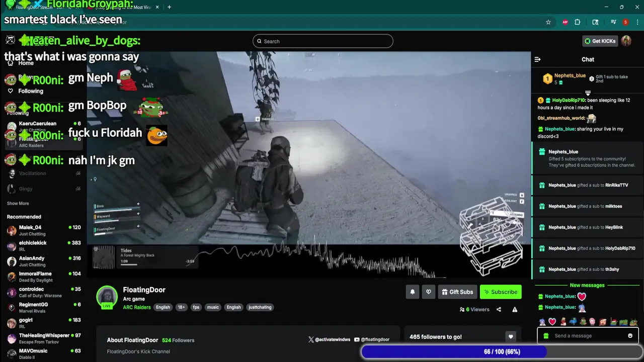Click Malek_04's avatar thumbnail
Viewport: 644px width, 362px height.
(x=12, y=231)
